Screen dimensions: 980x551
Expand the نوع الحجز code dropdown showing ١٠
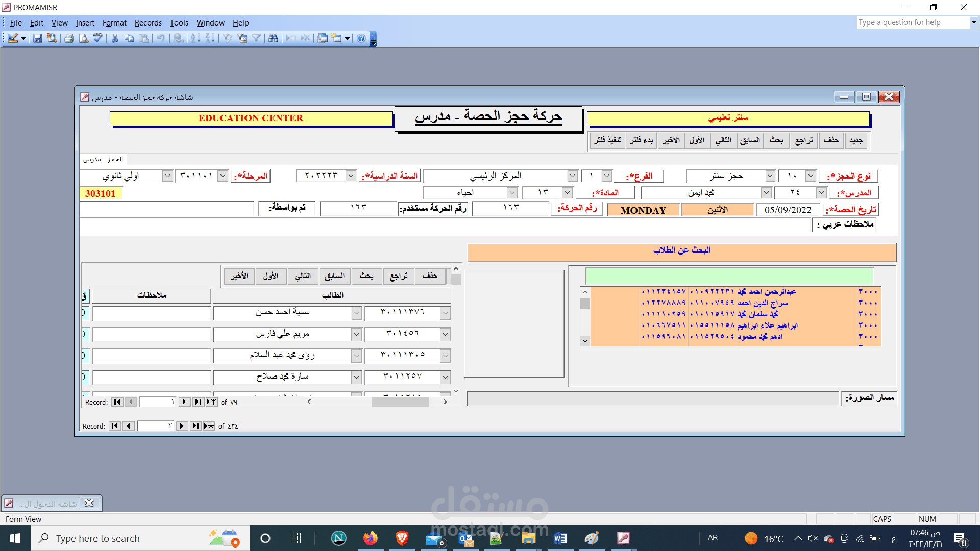(x=811, y=176)
